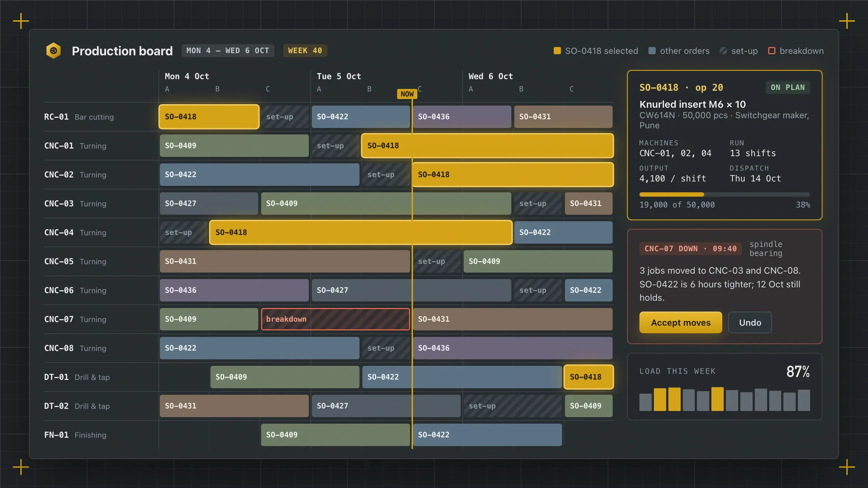Click SO-0422 job on FN-01 row
Screen dimensions: 868x488
(488, 435)
